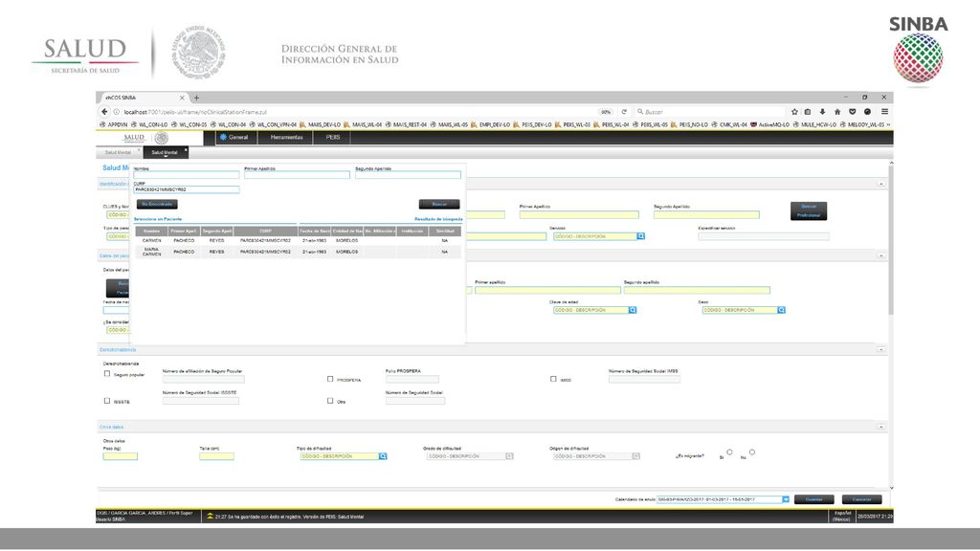Show more bookmarks with the overflow chevron
Image resolution: width=980 pixels, height=551 pixels.
click(888, 125)
